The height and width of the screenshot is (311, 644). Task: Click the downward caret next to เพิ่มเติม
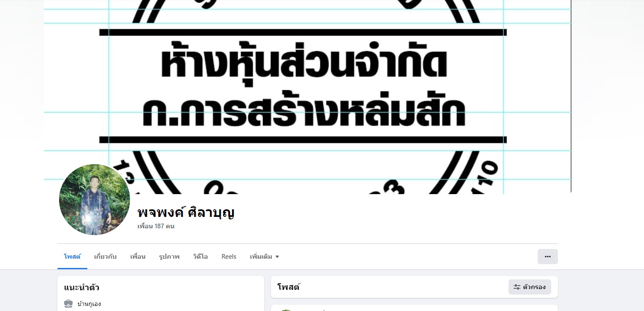point(277,257)
